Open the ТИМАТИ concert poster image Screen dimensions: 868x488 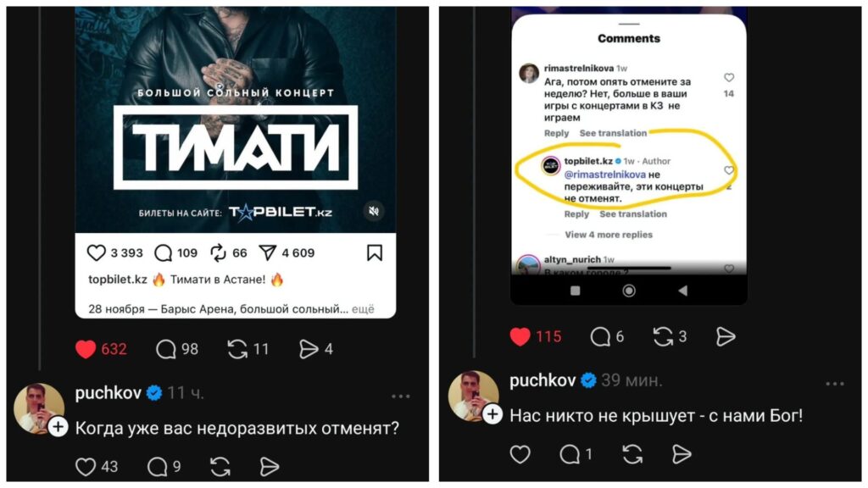[236, 119]
